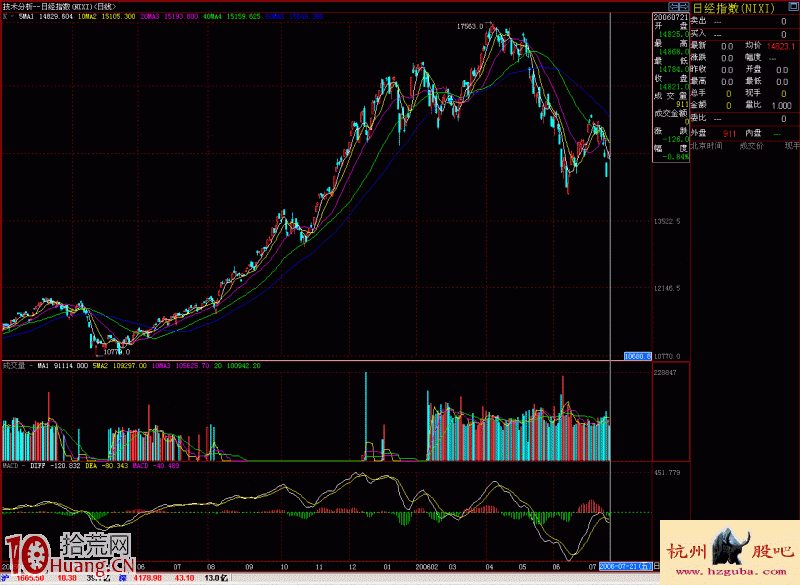This screenshot has height=585, width=800.
Task: Click the 43.10 change in status bar
Action: (184, 578)
